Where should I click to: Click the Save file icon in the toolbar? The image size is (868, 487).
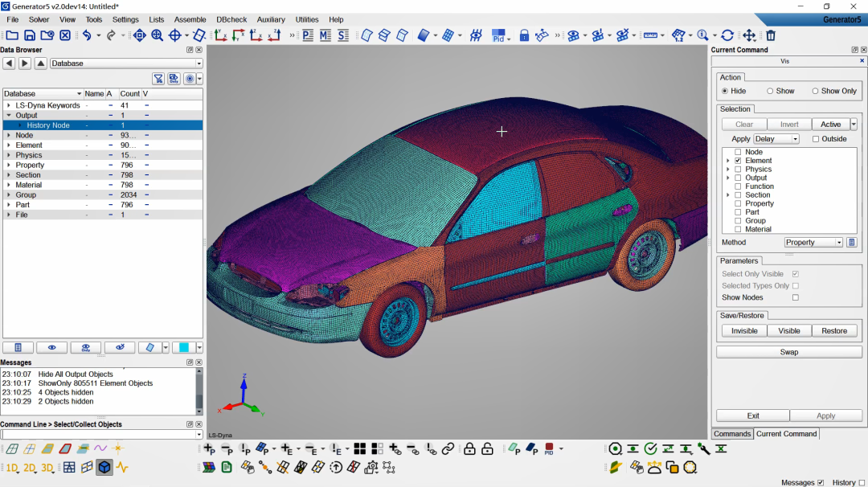coord(30,35)
